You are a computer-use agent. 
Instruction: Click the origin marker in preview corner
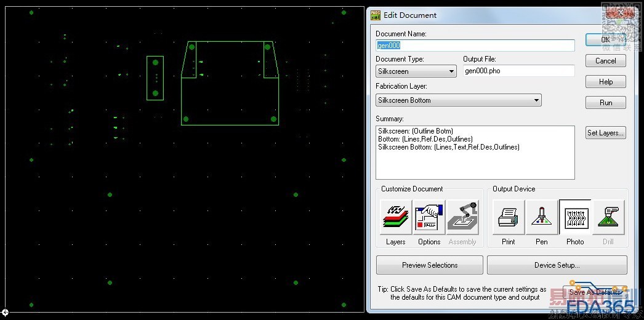click(6, 313)
